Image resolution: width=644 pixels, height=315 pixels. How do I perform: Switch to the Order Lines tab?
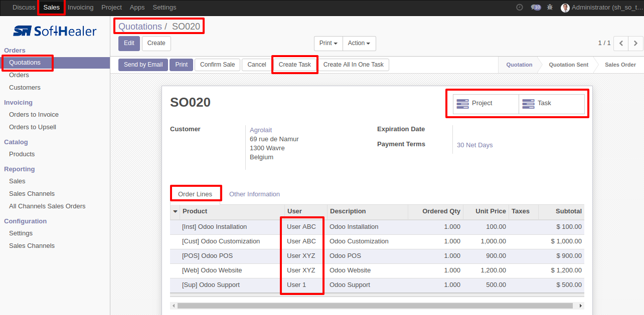click(x=195, y=194)
